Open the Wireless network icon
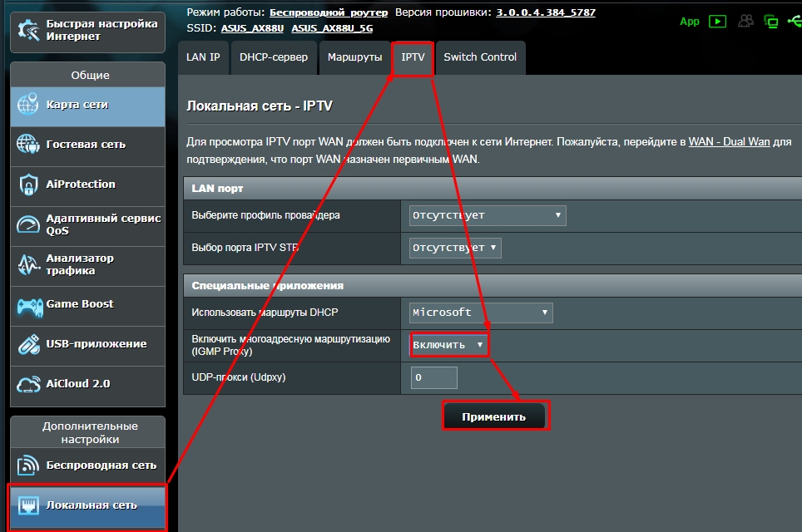Viewport: 802px width, 532px height. 28,465
